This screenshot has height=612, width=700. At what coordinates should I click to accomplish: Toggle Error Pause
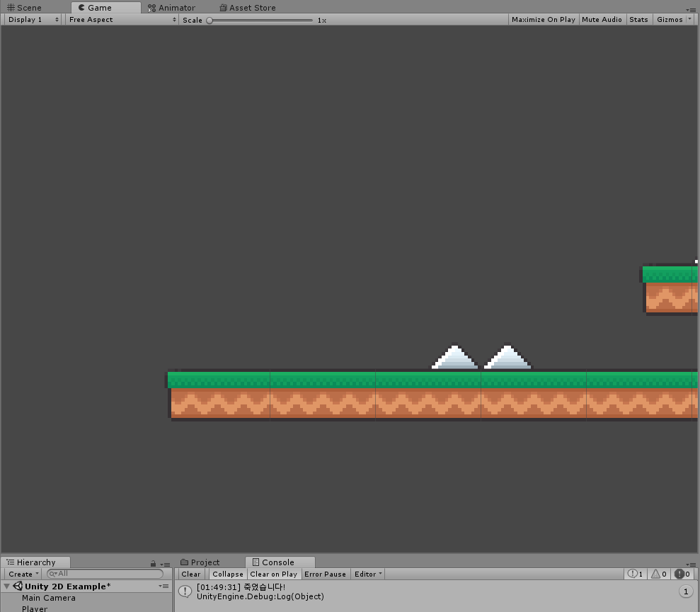[325, 574]
